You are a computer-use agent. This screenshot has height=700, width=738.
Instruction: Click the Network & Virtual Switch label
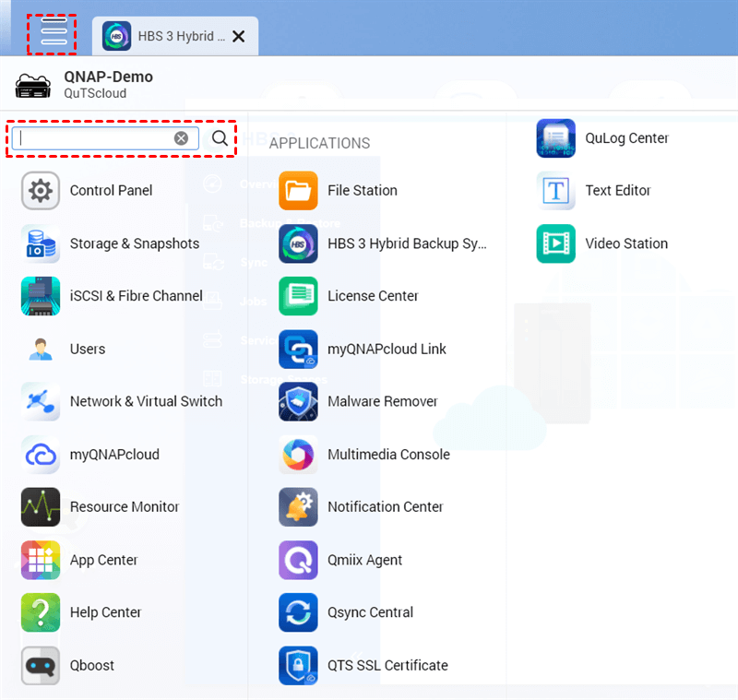tap(147, 401)
